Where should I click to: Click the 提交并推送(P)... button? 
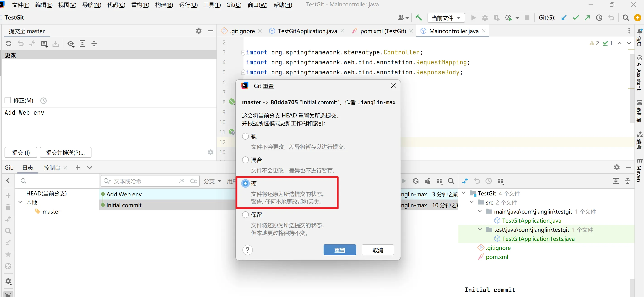pos(65,153)
